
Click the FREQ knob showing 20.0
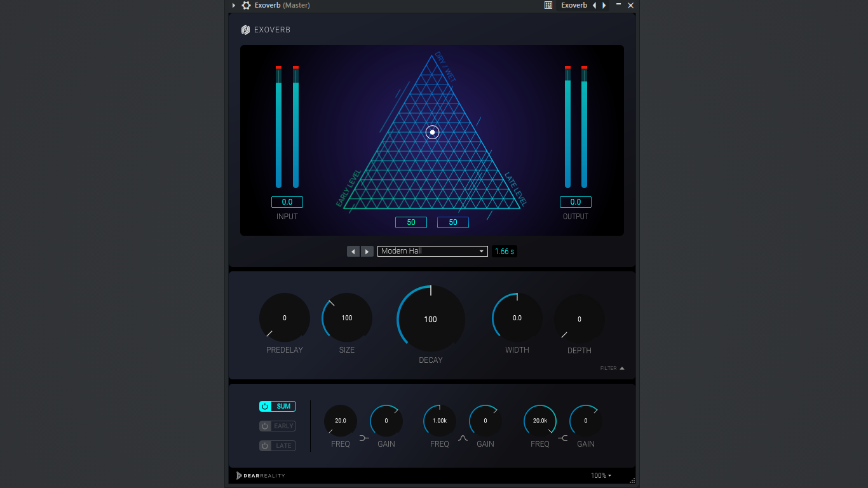(341, 421)
